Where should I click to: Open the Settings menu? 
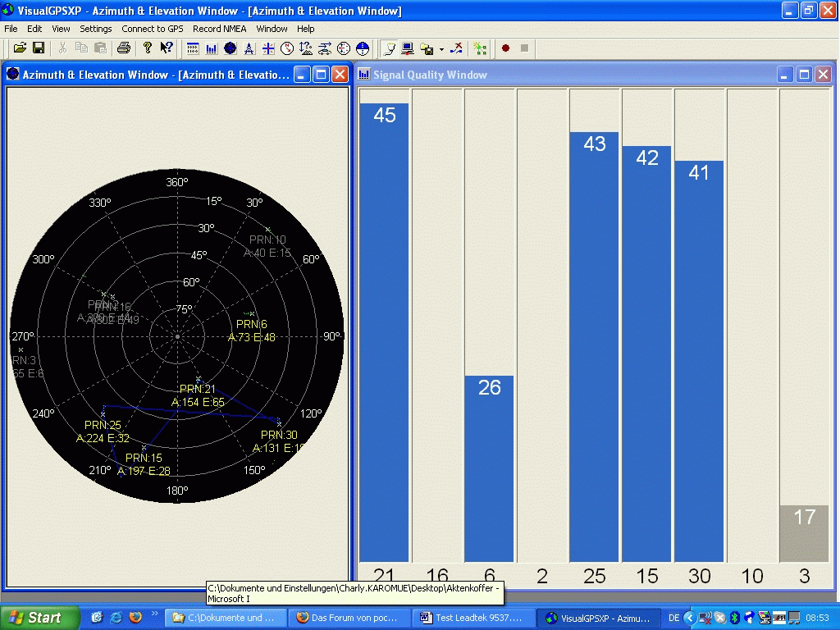click(95, 29)
